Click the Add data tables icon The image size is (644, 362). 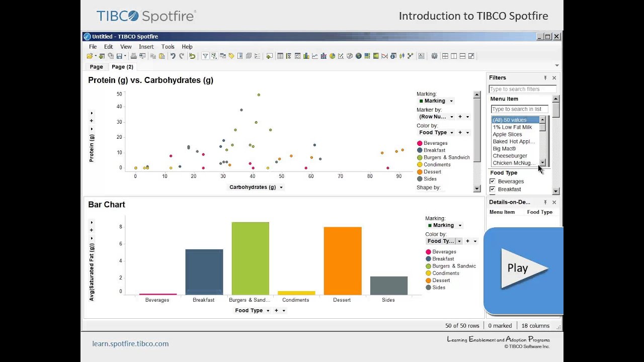pyautogui.click(x=102, y=56)
